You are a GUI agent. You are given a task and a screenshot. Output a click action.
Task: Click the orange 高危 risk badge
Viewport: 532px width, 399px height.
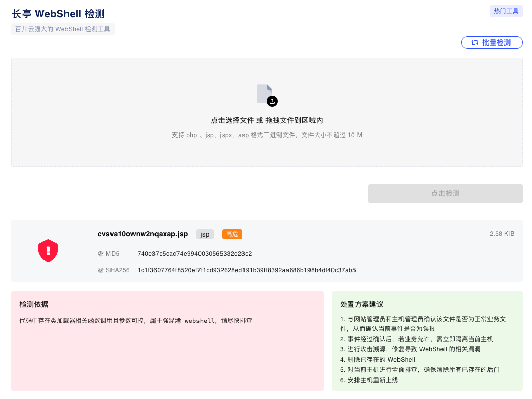pyautogui.click(x=232, y=234)
